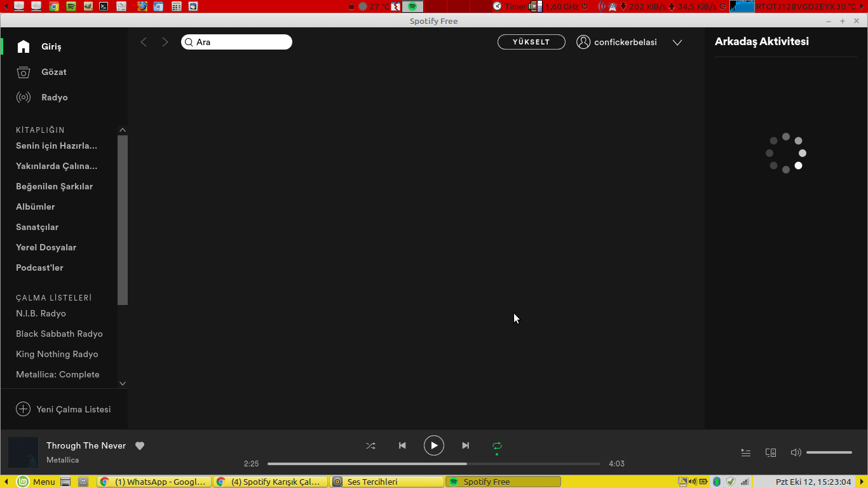Open the Metallica: Complete playlist
The image size is (868, 488).
tap(58, 374)
